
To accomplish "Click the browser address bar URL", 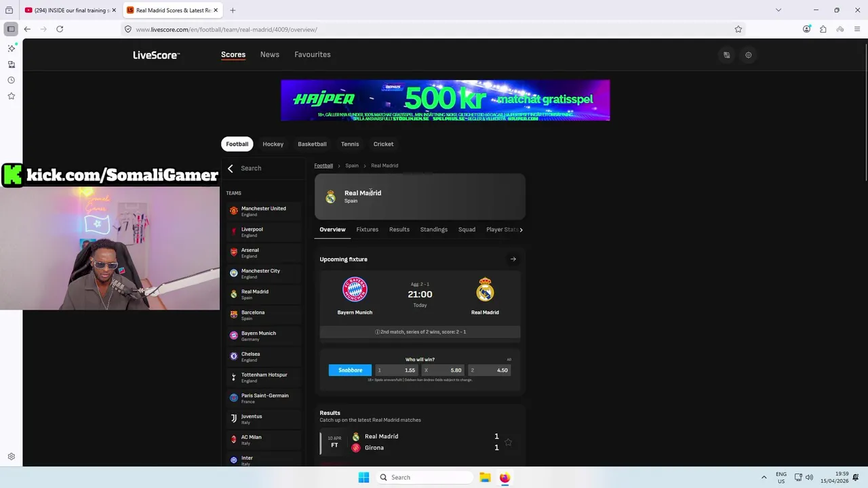I will pyautogui.click(x=226, y=29).
